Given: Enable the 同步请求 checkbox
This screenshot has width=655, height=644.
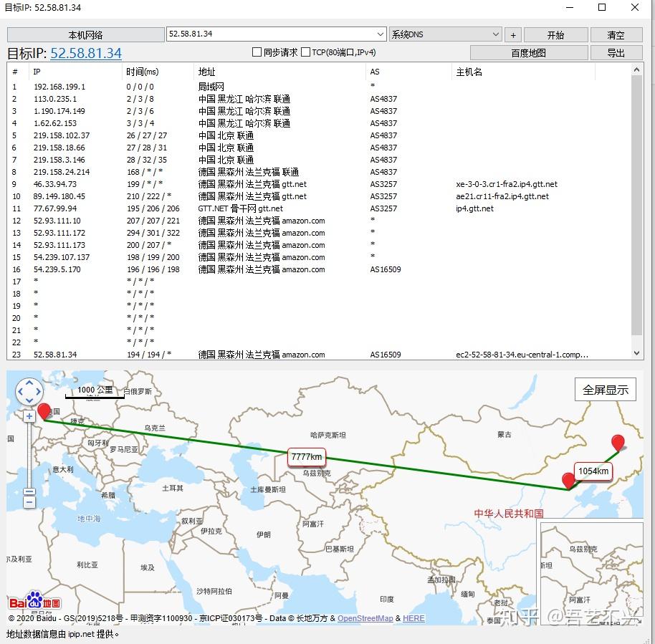Looking at the screenshot, I should [257, 52].
